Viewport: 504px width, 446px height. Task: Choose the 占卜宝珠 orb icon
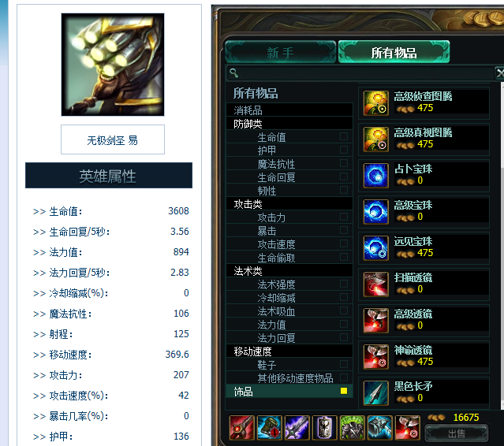pyautogui.click(x=375, y=176)
